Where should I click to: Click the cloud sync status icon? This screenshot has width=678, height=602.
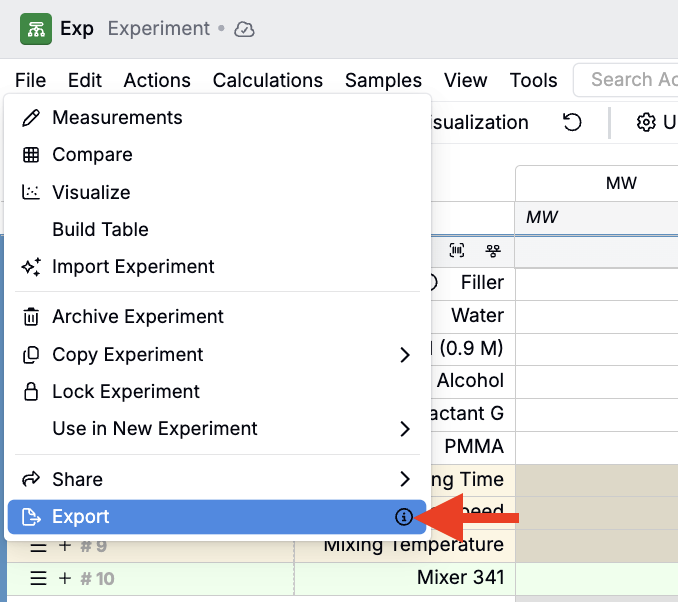[x=244, y=30]
